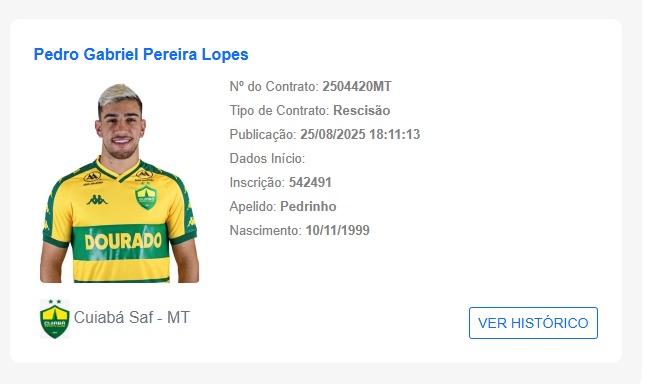Open the Pedro Gabriel Pereira Lopes name link
Viewport: 650px width, 384px height.
(141, 54)
